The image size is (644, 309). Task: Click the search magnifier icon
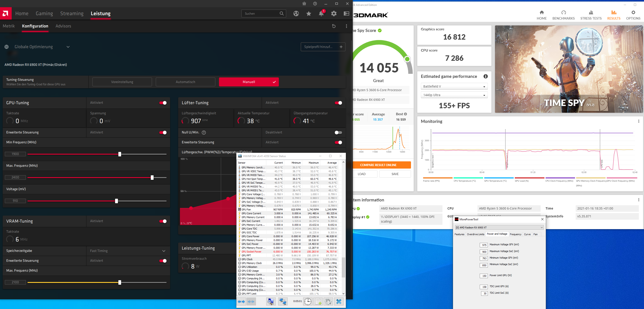282,14
